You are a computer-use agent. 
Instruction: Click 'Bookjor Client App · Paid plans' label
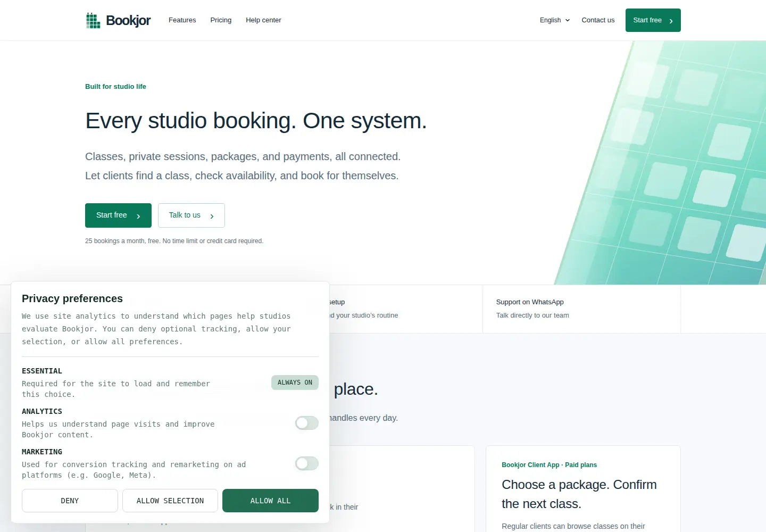(549, 465)
